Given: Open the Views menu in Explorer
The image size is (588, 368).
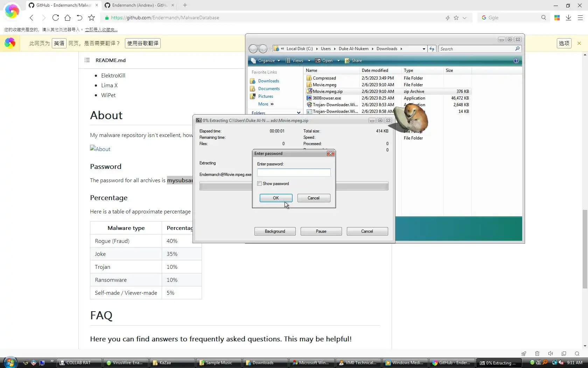Looking at the screenshot, I should (298, 61).
